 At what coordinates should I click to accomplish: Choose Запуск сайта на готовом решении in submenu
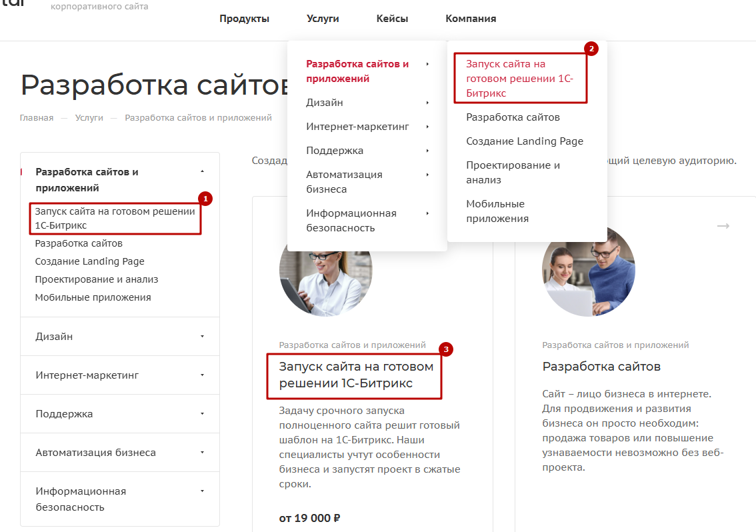tap(520, 79)
